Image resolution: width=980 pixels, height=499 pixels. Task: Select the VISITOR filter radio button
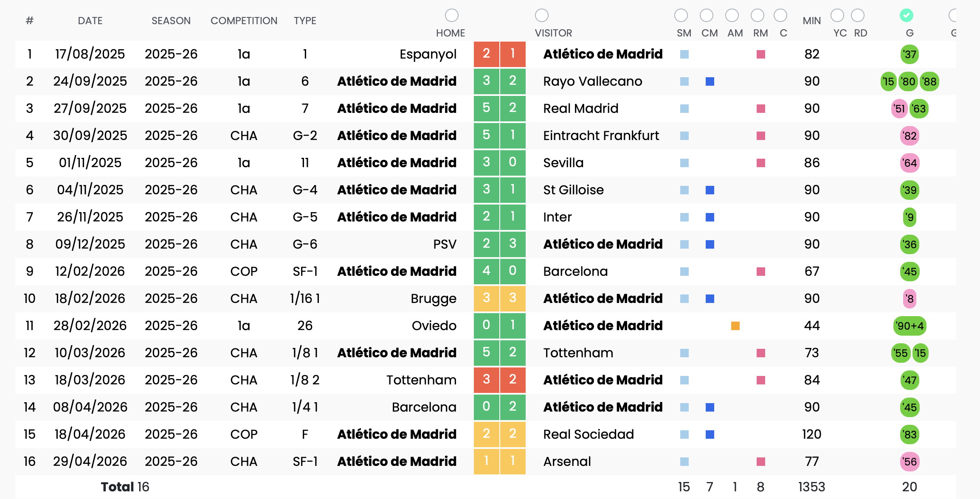541,15
